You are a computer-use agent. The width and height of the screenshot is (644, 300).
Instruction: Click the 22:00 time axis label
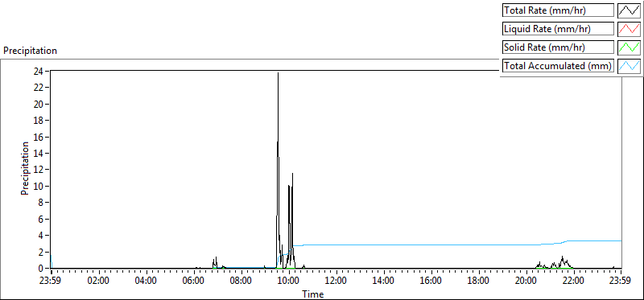[x=574, y=282]
